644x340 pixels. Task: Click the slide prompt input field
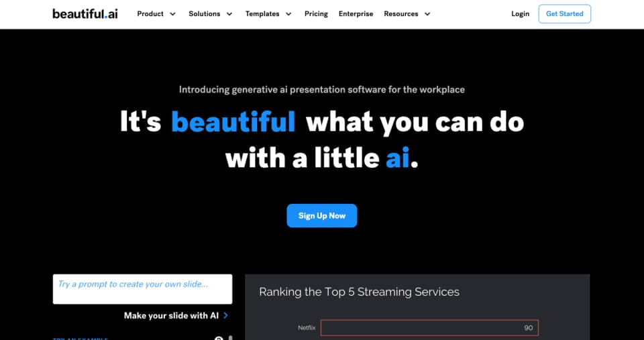pyautogui.click(x=142, y=289)
